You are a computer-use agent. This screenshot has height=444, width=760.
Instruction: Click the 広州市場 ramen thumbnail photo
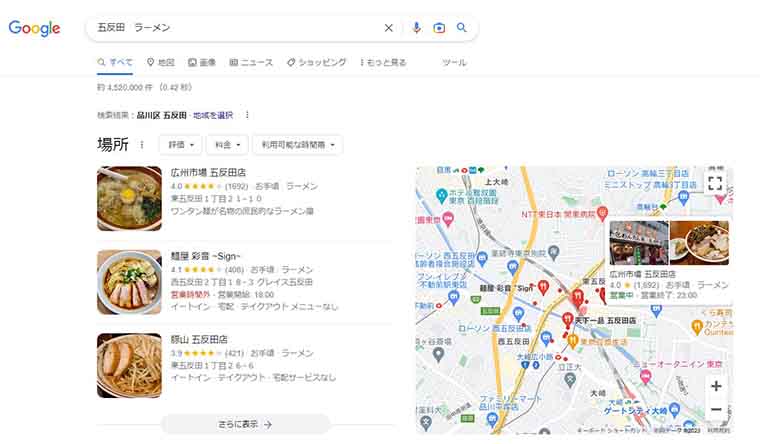click(129, 198)
